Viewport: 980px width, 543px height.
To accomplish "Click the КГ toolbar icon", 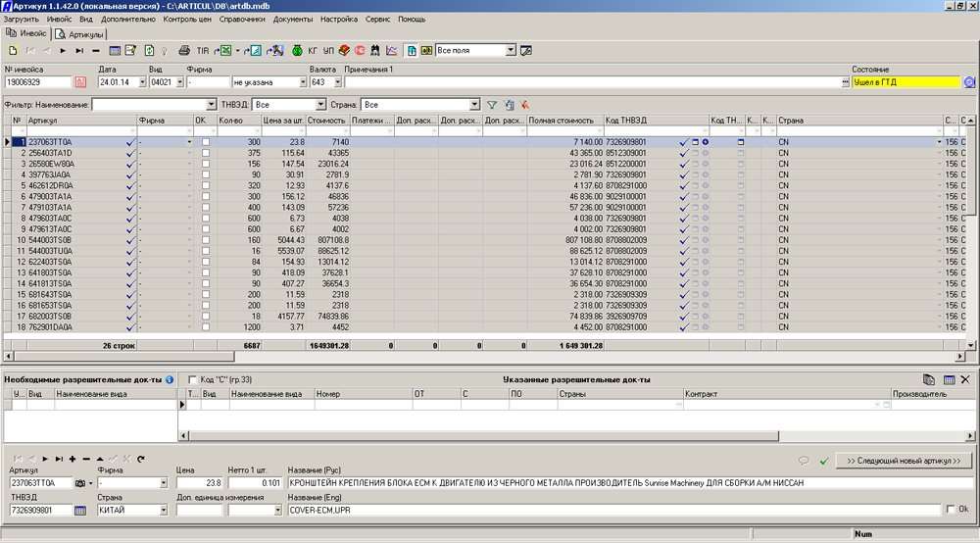I will pyautogui.click(x=313, y=51).
